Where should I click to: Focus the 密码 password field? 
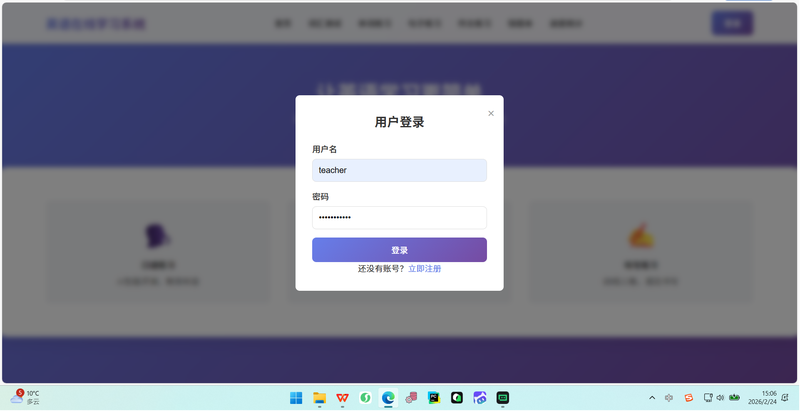tap(399, 218)
